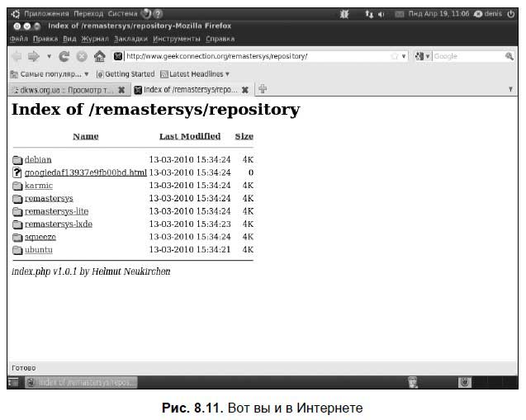
Task: Open the search engine selector dropdown
Action: pyautogui.click(x=423, y=56)
